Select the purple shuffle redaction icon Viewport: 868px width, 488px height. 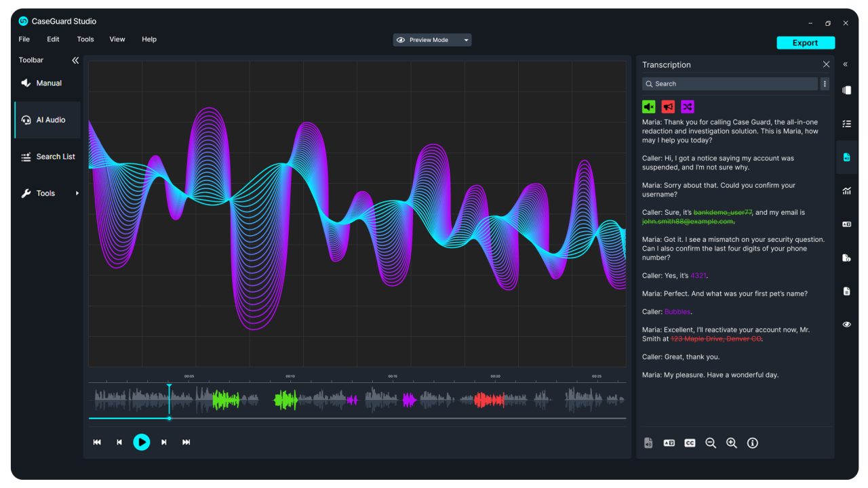(688, 106)
